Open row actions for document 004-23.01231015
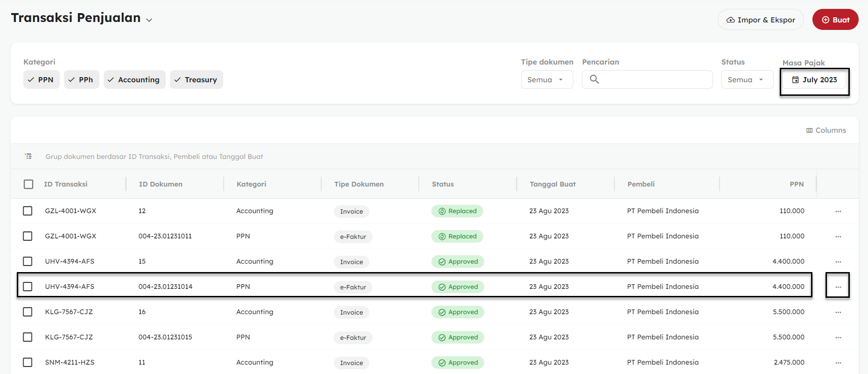Screen dimensions: 868x374 pos(838,338)
